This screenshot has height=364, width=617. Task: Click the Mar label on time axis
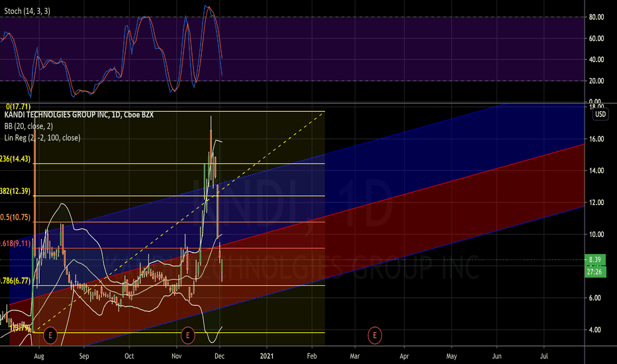[355, 356]
